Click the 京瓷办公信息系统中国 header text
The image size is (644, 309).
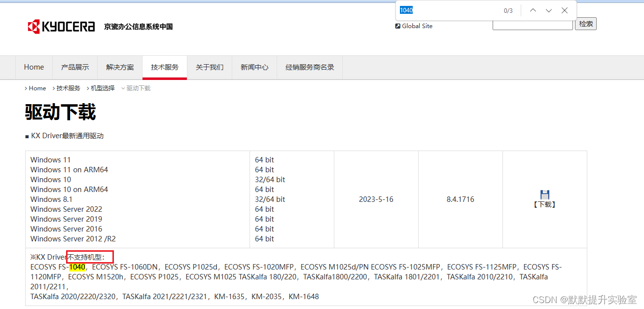[x=138, y=27]
